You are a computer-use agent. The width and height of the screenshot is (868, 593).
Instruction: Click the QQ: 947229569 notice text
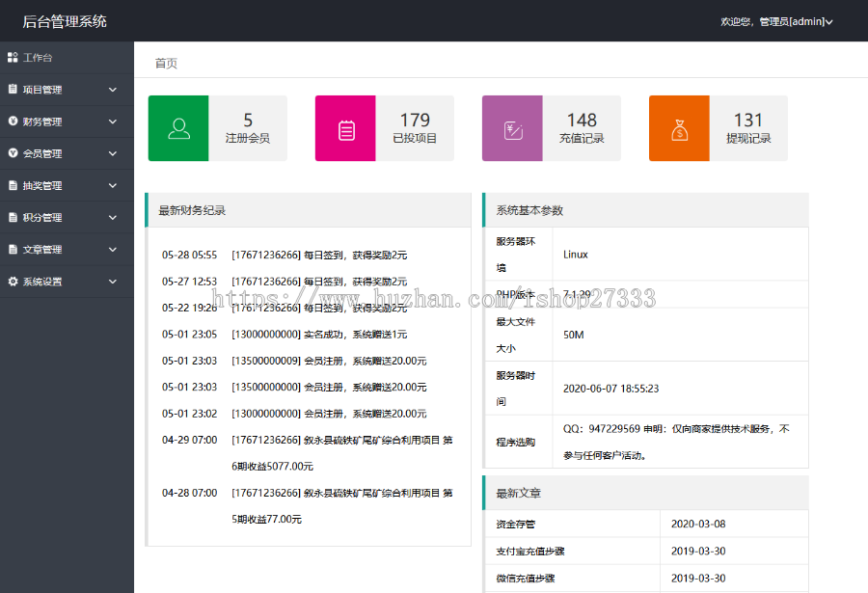[x=676, y=442]
